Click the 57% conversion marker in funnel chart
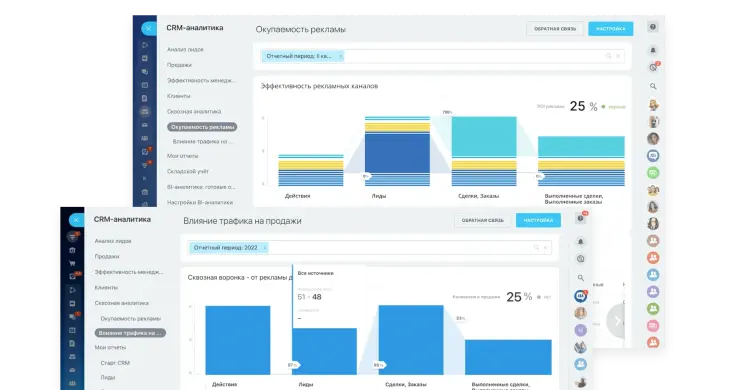Screen dimensions: 740x390 tap(293, 365)
